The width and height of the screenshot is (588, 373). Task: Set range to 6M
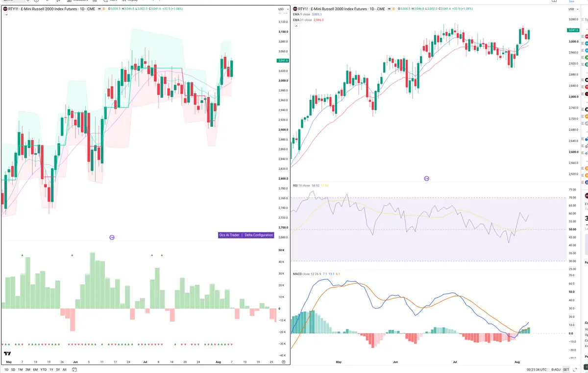coord(35,370)
